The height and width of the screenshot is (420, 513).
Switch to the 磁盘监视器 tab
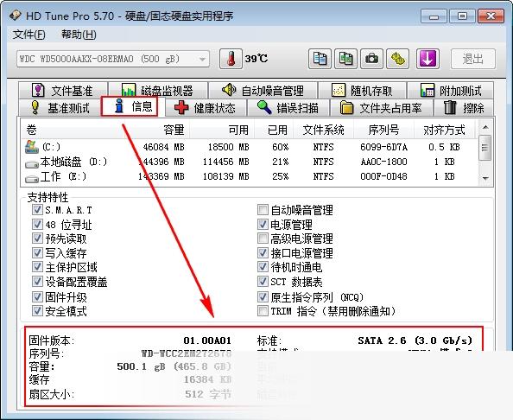158,91
